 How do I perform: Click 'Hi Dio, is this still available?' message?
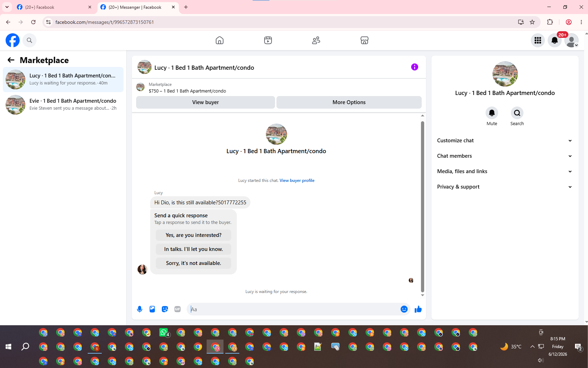[200, 203]
